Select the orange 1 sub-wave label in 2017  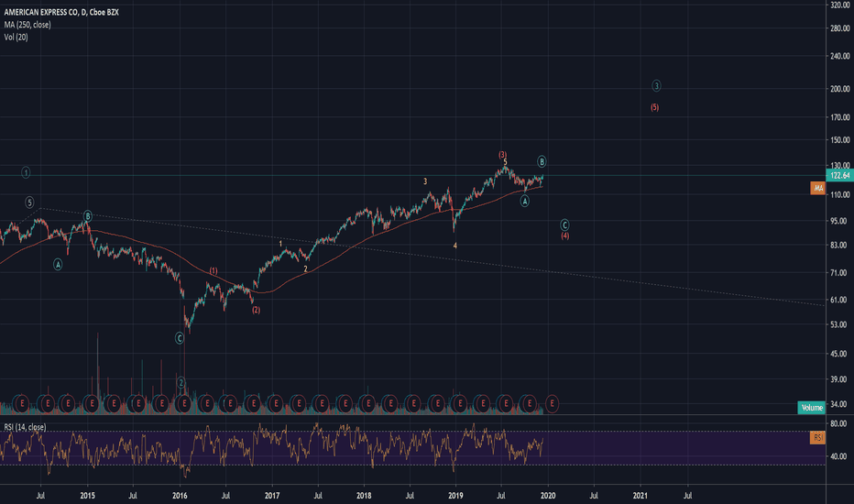click(x=281, y=244)
